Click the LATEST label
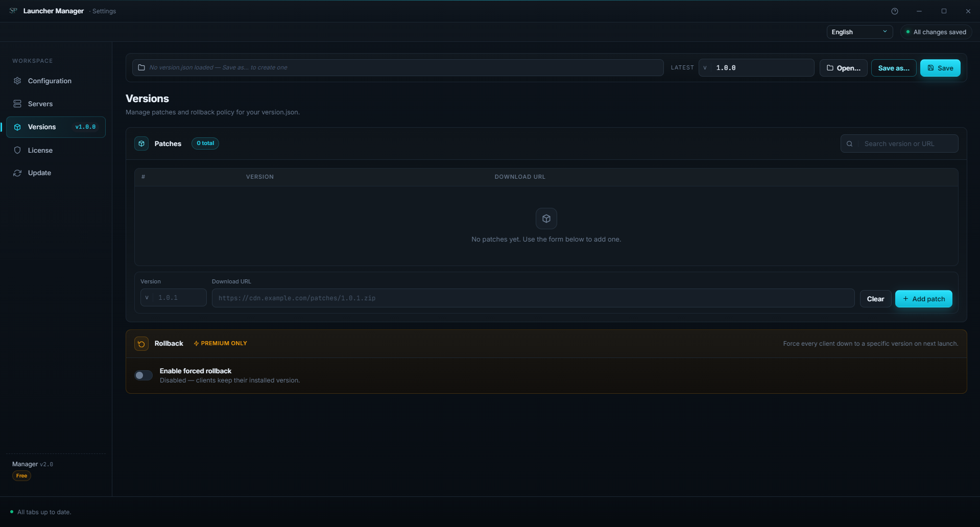 click(x=682, y=67)
